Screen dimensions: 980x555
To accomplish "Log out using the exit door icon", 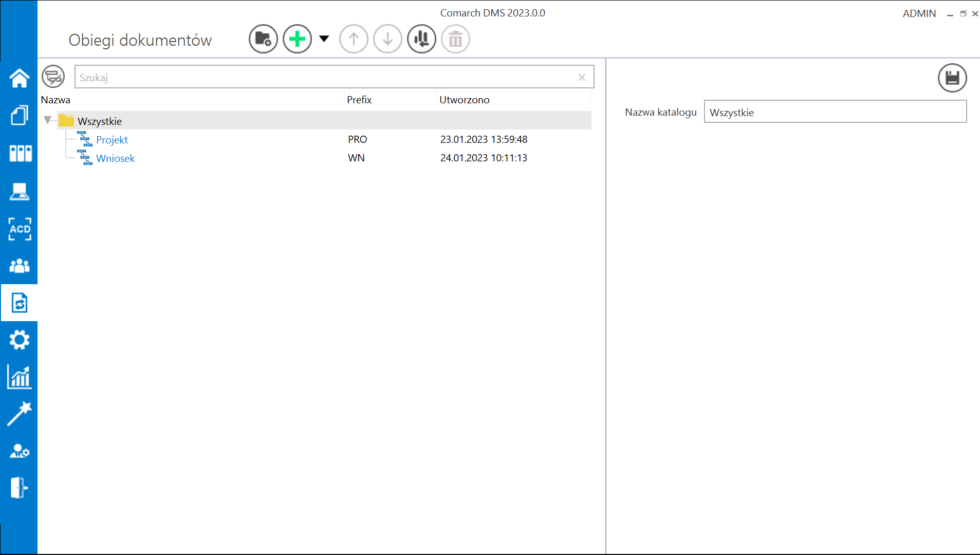I will [x=19, y=488].
